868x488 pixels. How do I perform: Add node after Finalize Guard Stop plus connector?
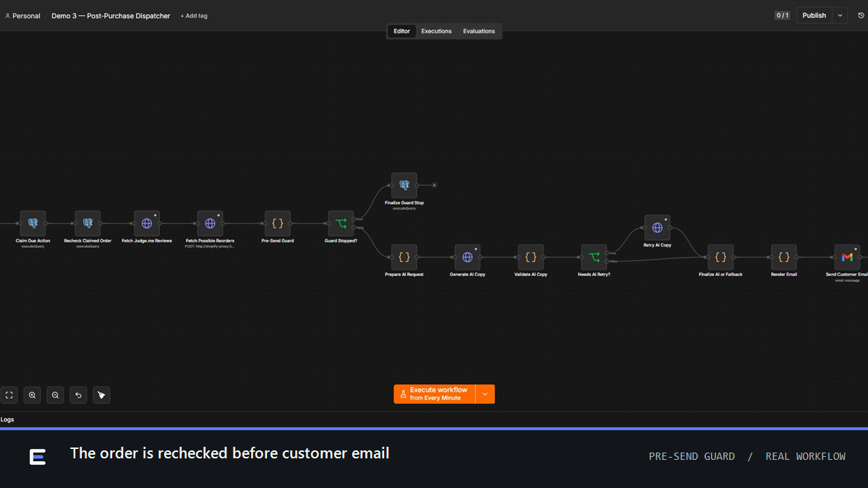pos(434,185)
